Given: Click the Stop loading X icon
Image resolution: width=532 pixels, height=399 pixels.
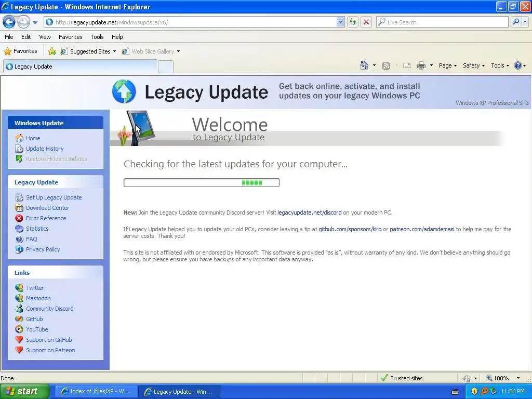Looking at the screenshot, I should tap(366, 22).
